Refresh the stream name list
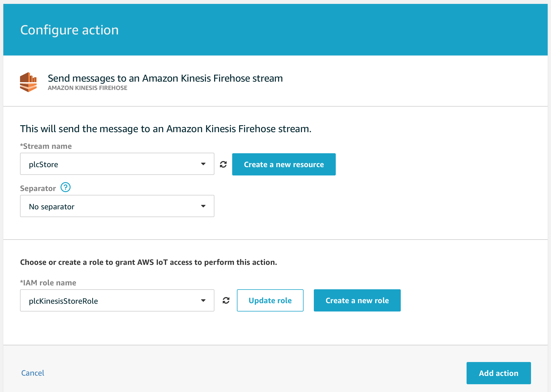Viewport: 551px width, 392px height. (x=223, y=164)
